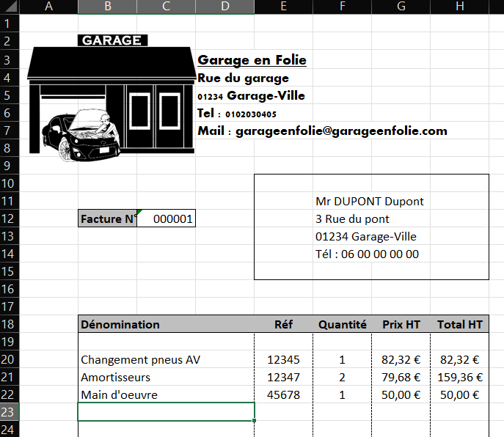Select the Prix HT column heading cell
Viewport: 504px width, 437px height.
401,324
